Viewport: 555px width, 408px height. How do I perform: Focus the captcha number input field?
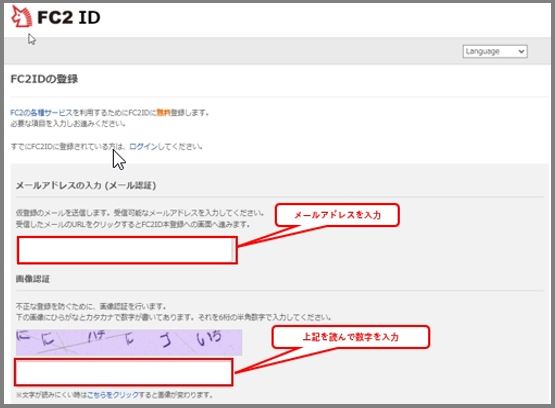click(124, 372)
